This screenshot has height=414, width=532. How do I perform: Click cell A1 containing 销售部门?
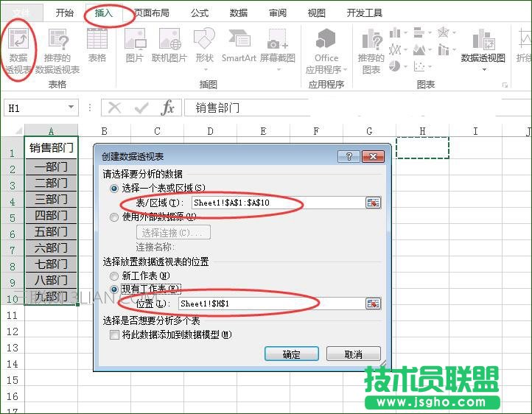[x=52, y=148]
